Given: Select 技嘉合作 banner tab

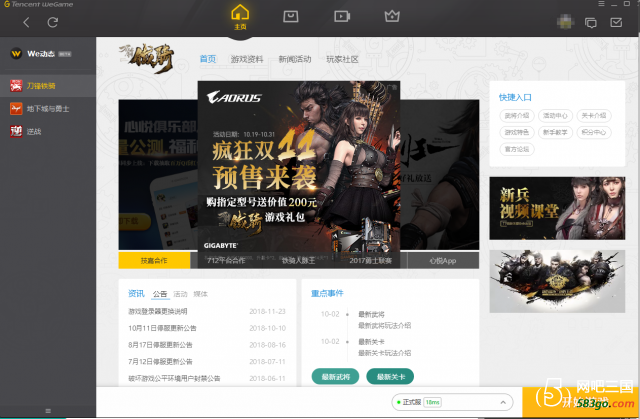Looking at the screenshot, I should pos(154,260).
